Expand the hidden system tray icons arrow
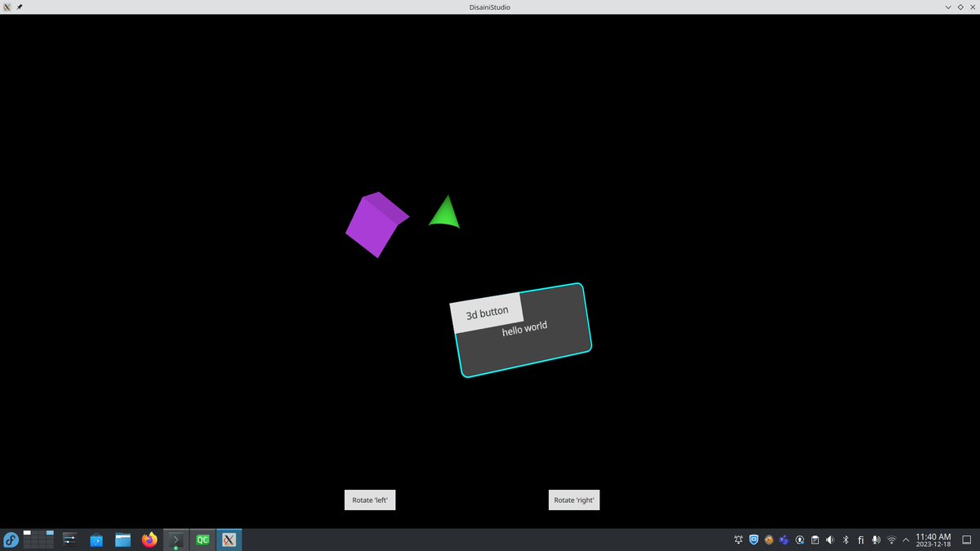 click(x=906, y=540)
